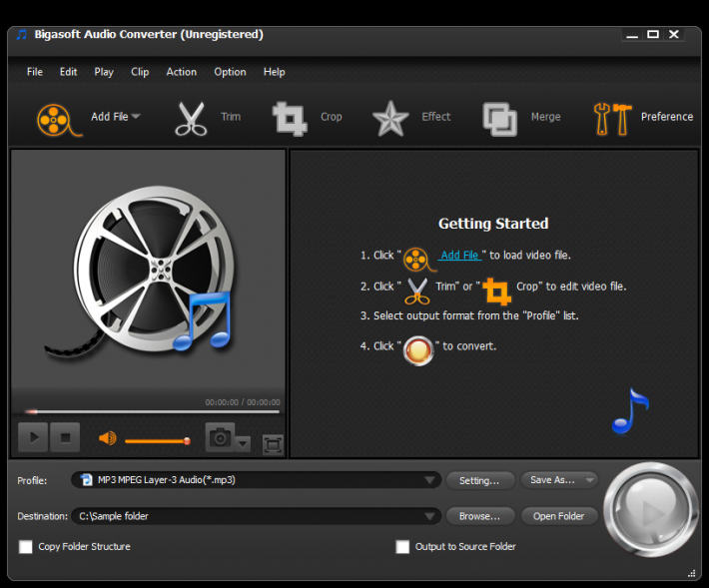Toggle full screen preview icon
Screen dimensions: 709x588
(x=273, y=444)
